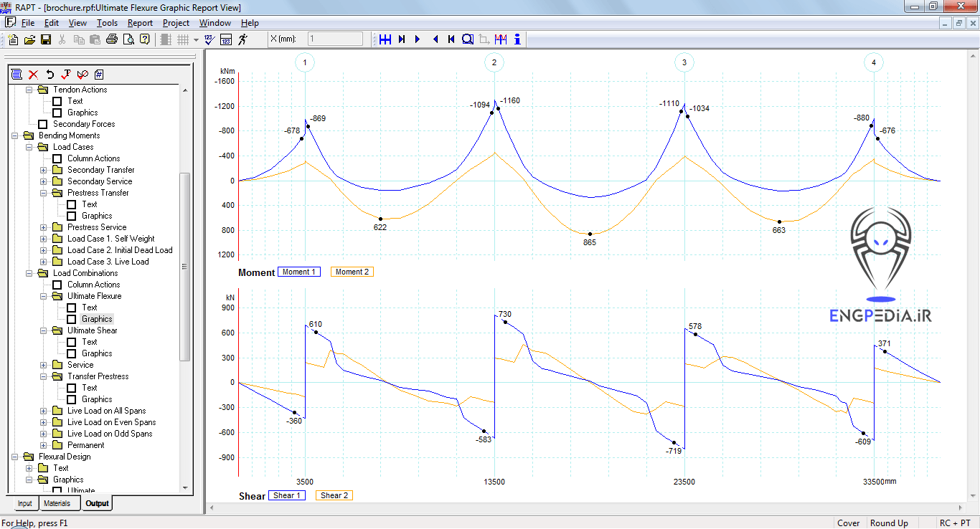This screenshot has width=980, height=529.
Task: Click the Open file toolbar icon
Action: 29,39
